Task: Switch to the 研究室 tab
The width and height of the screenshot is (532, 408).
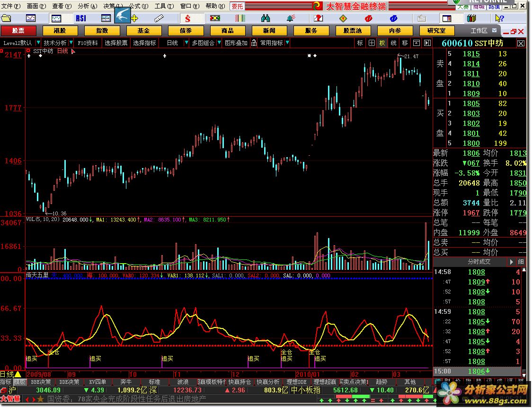Action: pos(437,30)
